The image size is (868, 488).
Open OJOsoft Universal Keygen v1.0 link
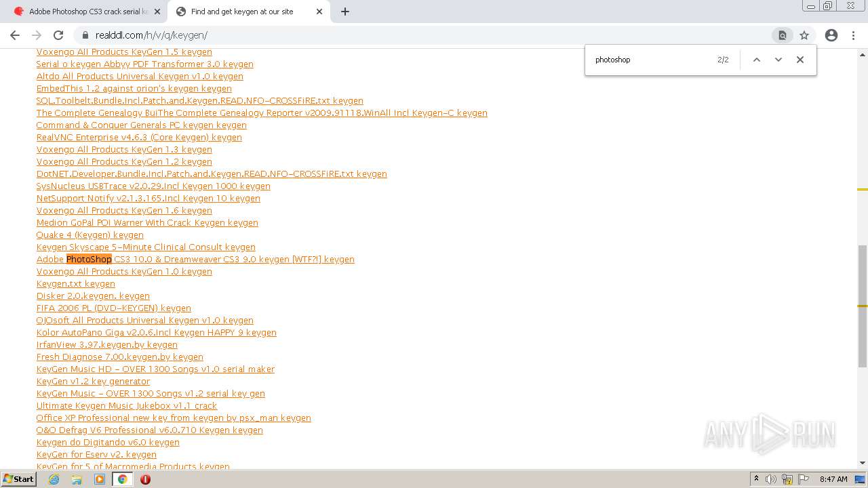145,321
